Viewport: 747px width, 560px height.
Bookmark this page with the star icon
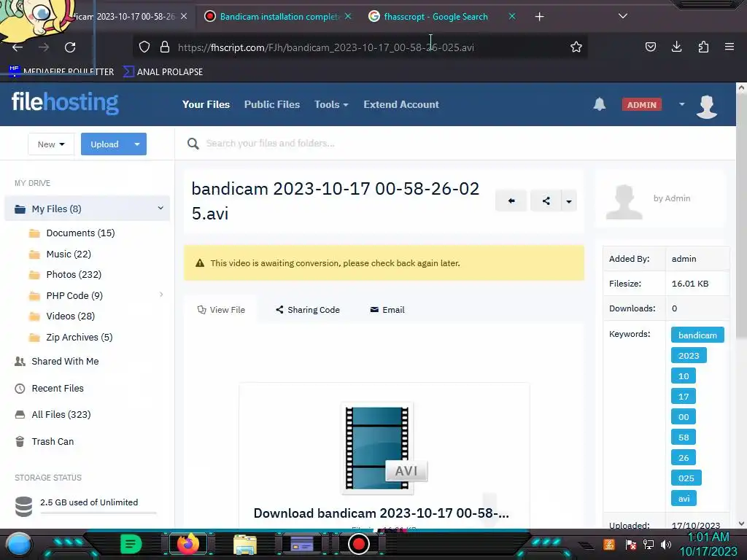click(x=576, y=47)
